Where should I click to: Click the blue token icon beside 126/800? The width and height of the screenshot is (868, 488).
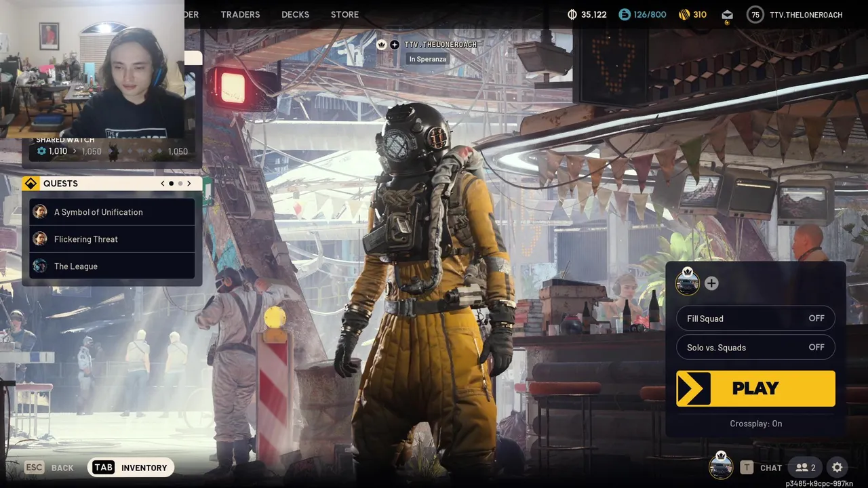pyautogui.click(x=625, y=14)
